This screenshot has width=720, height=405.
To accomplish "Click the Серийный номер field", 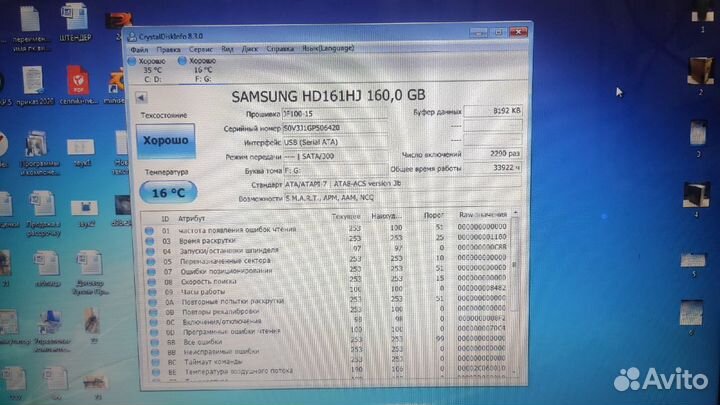I will [335, 128].
